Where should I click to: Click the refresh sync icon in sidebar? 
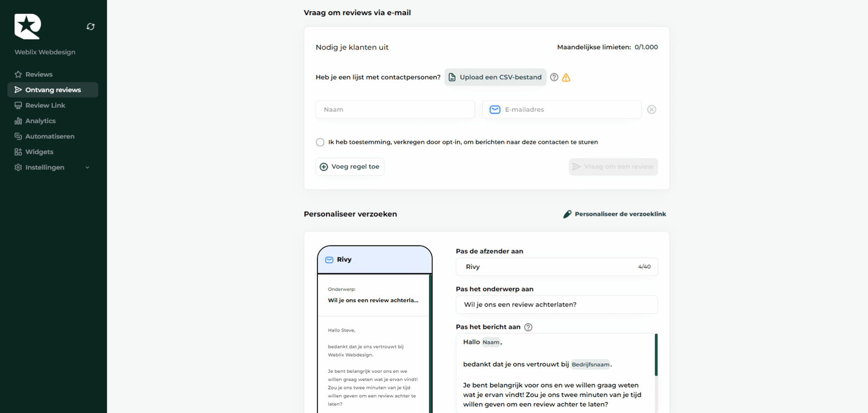click(91, 27)
